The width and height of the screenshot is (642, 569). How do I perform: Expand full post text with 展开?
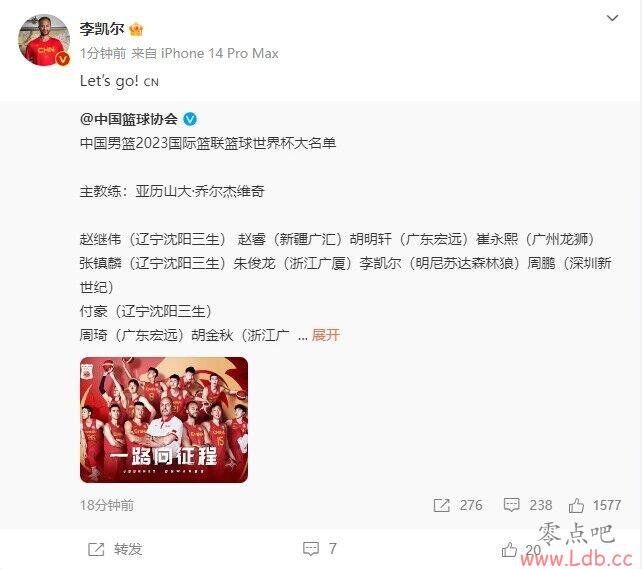click(x=326, y=335)
